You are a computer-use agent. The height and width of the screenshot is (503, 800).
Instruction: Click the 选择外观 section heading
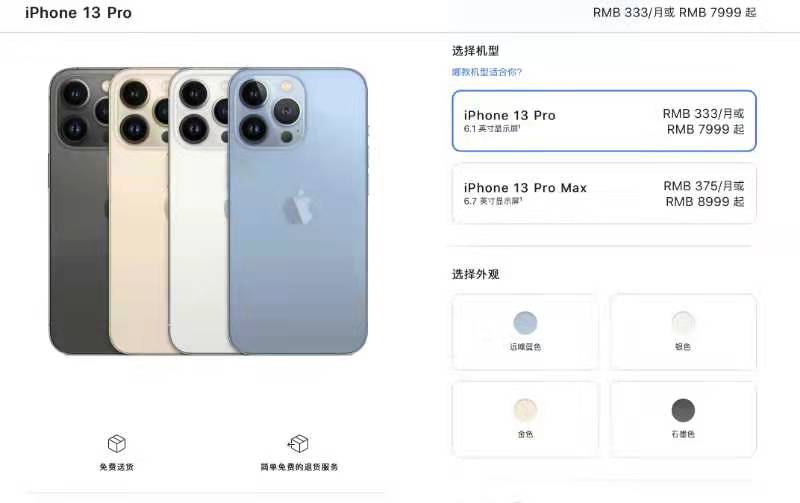tap(476, 274)
